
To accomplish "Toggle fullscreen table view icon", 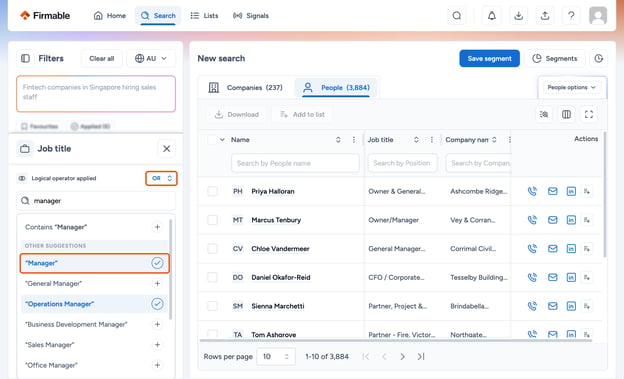I will click(589, 115).
